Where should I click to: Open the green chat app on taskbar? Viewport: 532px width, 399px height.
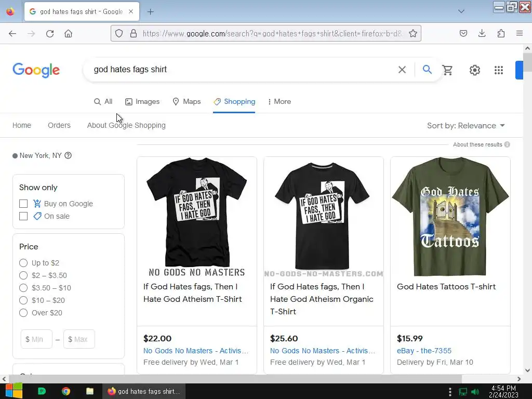point(42,391)
